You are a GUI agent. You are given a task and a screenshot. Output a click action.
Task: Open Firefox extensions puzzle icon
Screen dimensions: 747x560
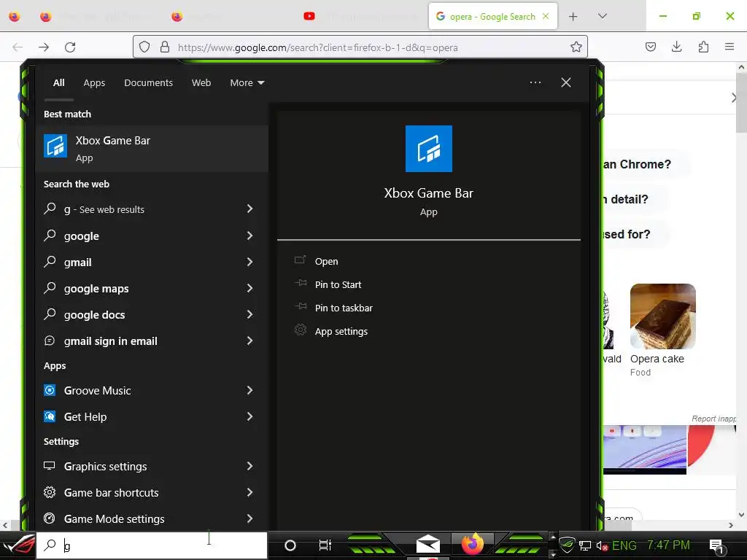click(703, 47)
